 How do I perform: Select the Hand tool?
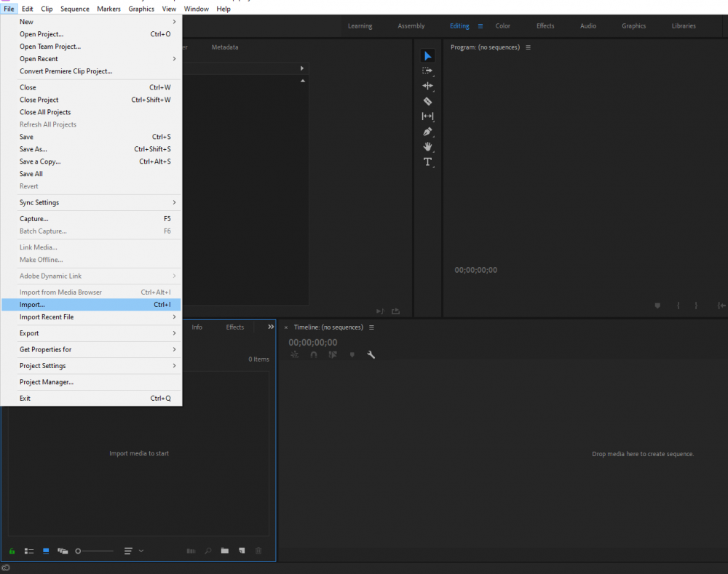427,147
